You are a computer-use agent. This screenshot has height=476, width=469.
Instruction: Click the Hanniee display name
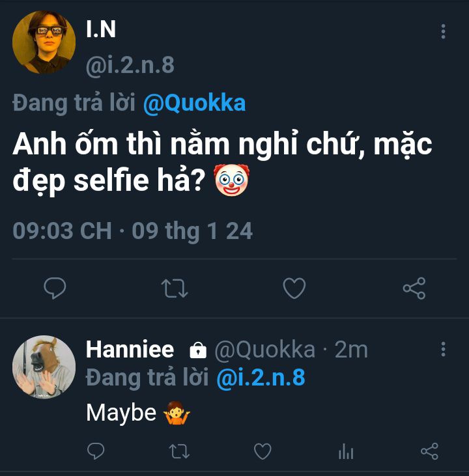pos(130,350)
